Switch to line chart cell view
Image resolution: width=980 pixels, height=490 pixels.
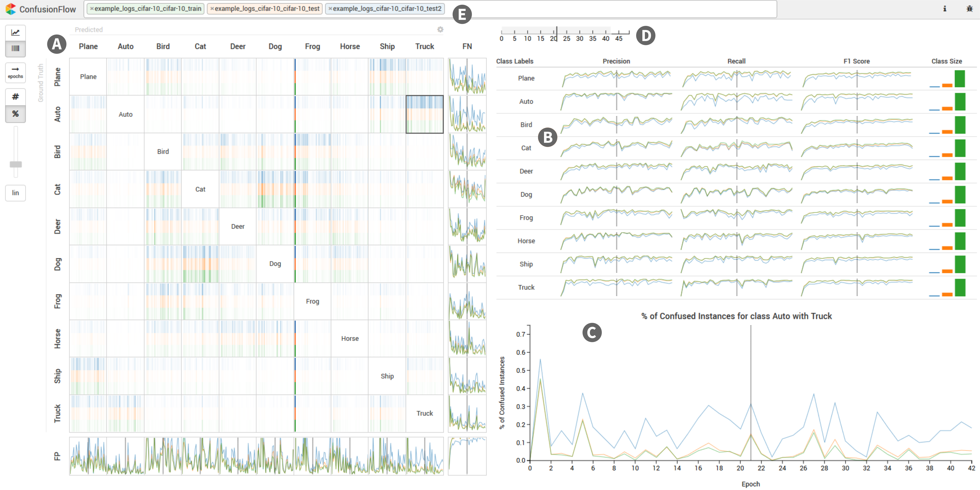click(x=15, y=33)
